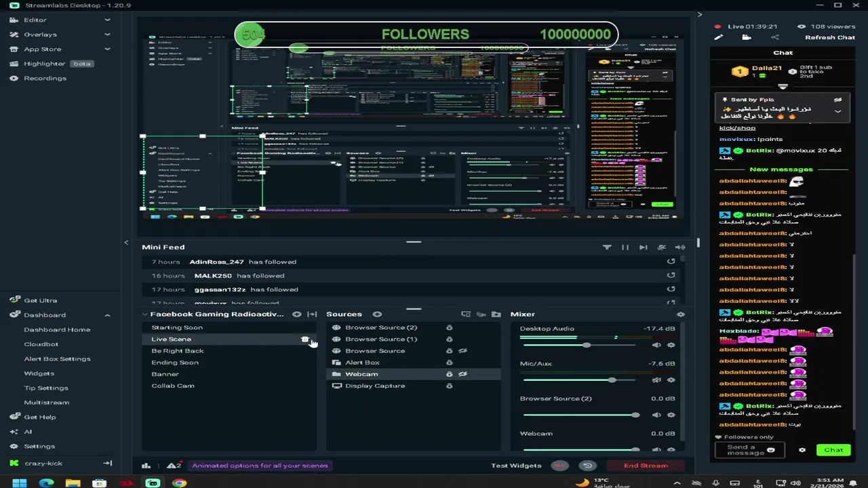The width and height of the screenshot is (868, 488).
Task: Open Alert Box Settings
Action: 57,359
